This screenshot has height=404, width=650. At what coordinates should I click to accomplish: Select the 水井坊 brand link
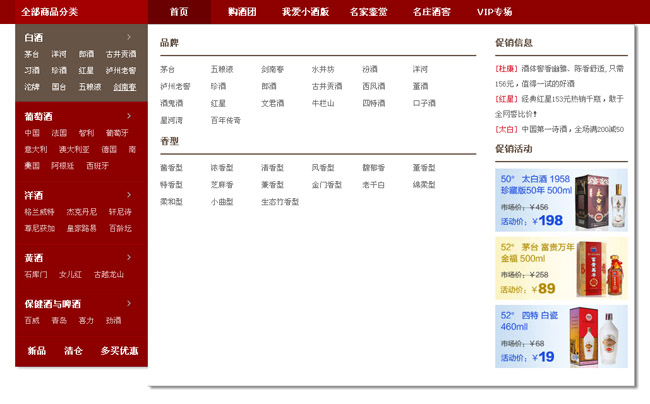[x=322, y=69]
